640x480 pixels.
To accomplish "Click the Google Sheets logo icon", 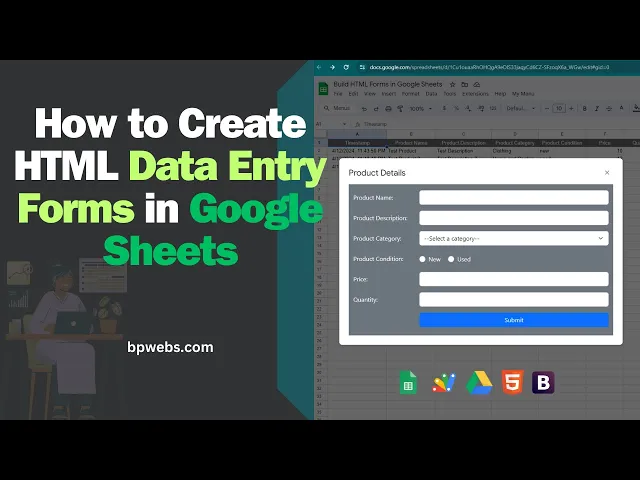I will coord(408,383).
